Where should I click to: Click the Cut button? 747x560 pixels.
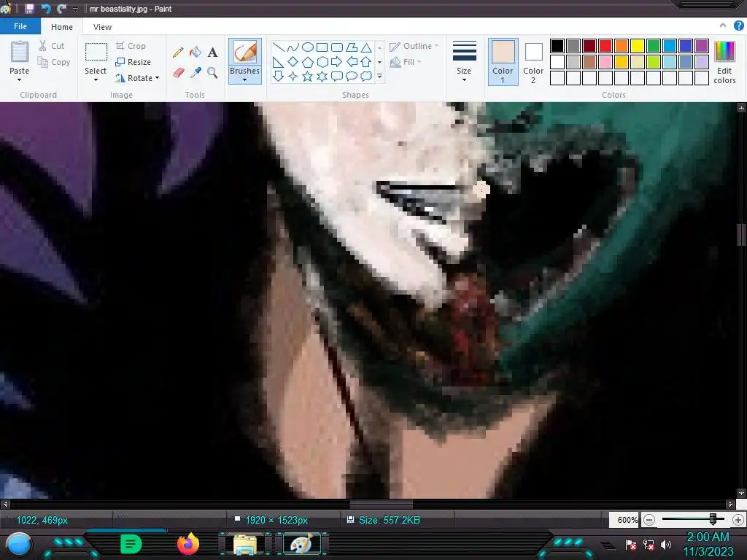[52, 46]
